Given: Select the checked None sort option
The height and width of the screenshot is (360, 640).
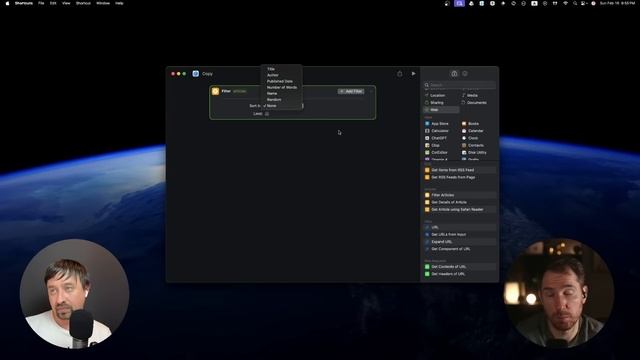Looking at the screenshot, I should click(282, 106).
